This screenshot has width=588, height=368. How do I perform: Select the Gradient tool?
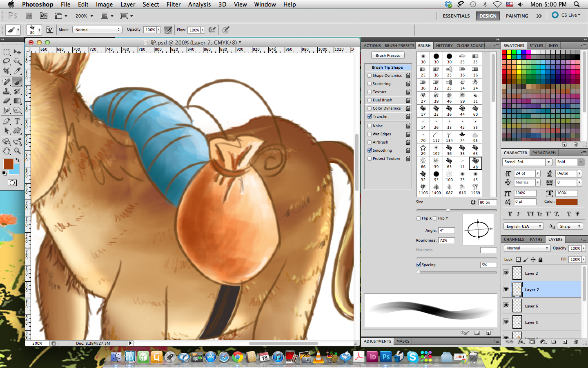17,101
